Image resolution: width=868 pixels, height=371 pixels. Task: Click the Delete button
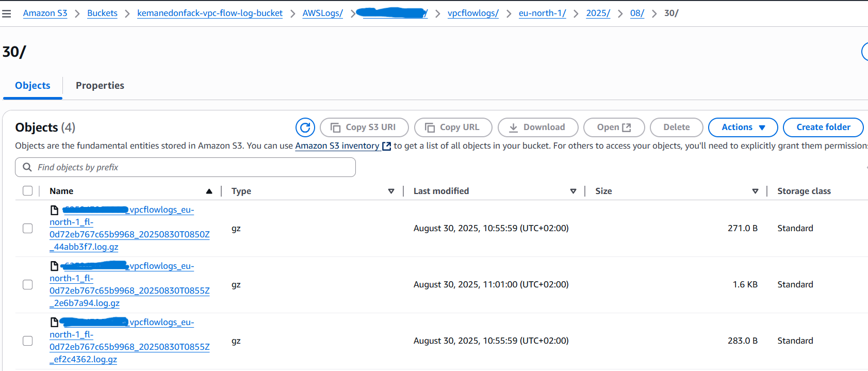[677, 127]
